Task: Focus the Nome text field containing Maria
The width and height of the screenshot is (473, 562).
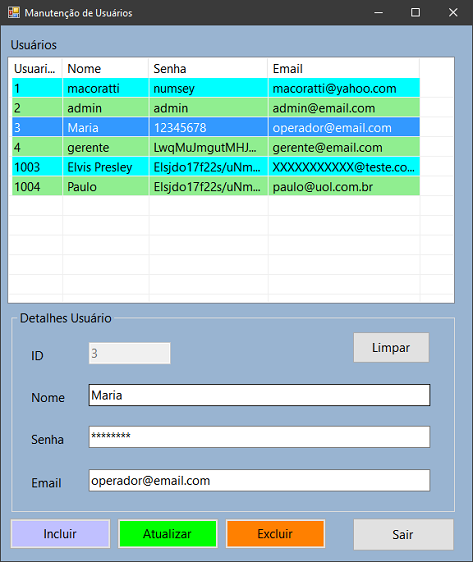Action: pyautogui.click(x=259, y=395)
